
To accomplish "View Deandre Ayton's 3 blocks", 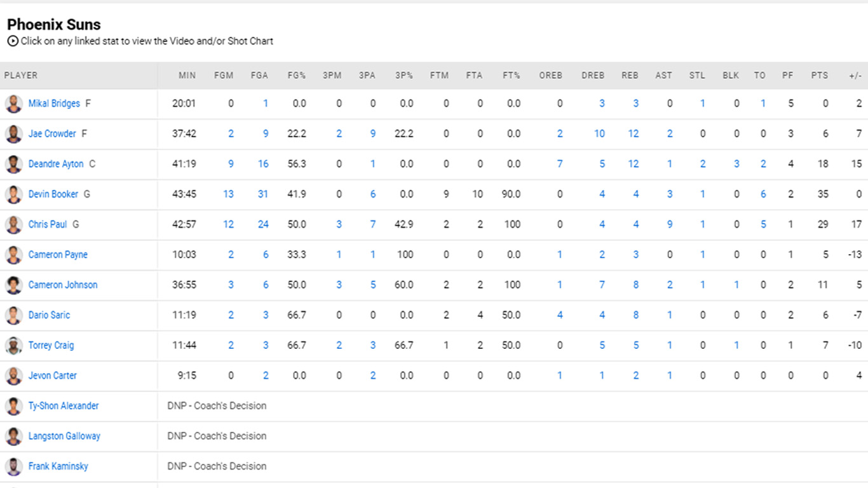I will 736,164.
